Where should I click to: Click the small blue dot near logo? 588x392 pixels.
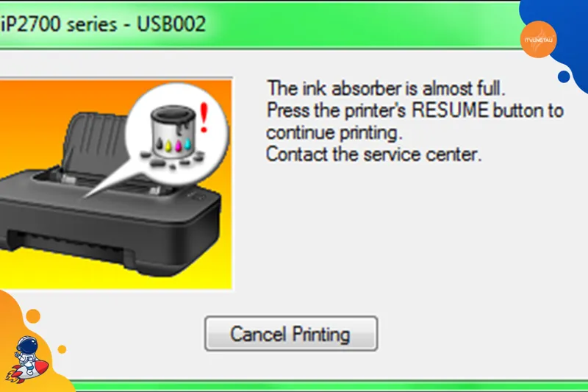564,76
